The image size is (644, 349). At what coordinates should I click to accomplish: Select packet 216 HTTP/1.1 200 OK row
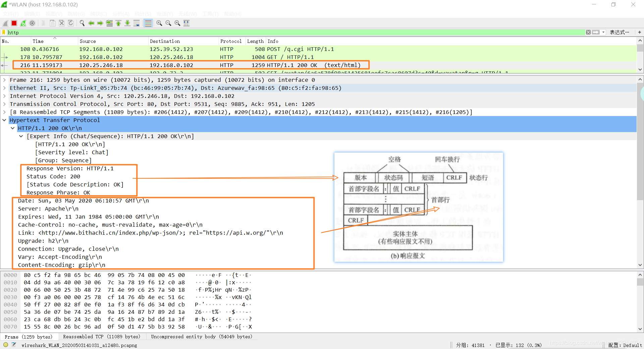(x=318, y=65)
